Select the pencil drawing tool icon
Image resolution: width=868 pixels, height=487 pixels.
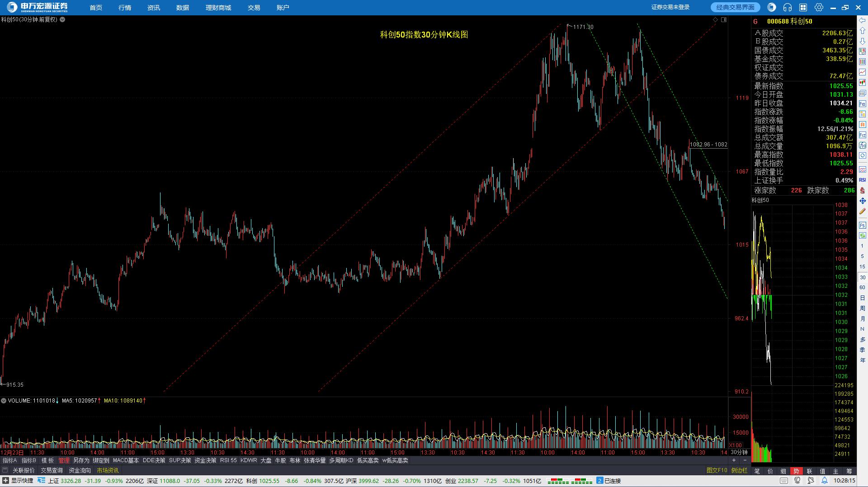863,211
